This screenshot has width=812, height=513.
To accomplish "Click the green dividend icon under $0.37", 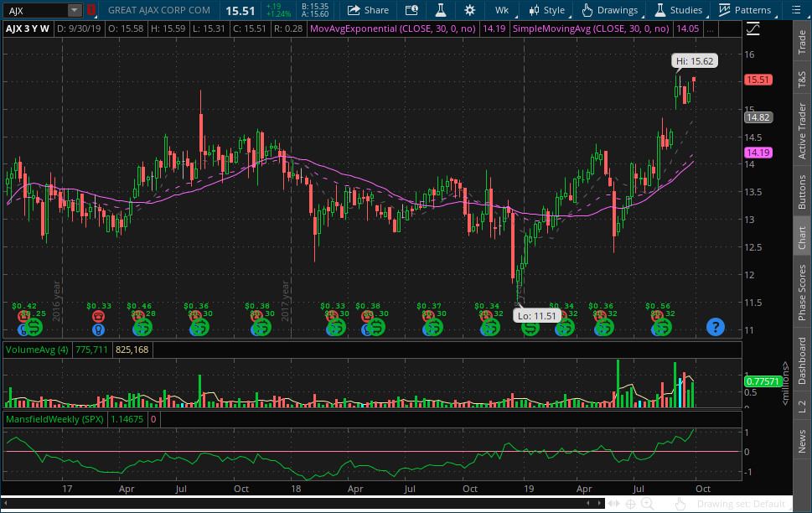I will click(x=433, y=328).
